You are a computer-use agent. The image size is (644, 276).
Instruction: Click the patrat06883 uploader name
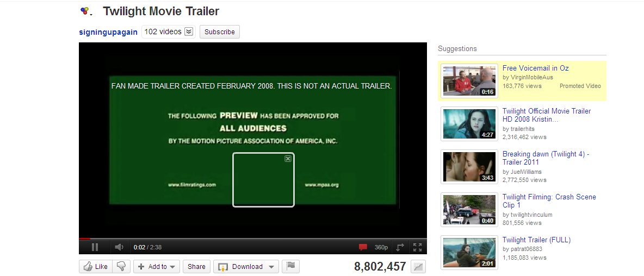[526, 249]
